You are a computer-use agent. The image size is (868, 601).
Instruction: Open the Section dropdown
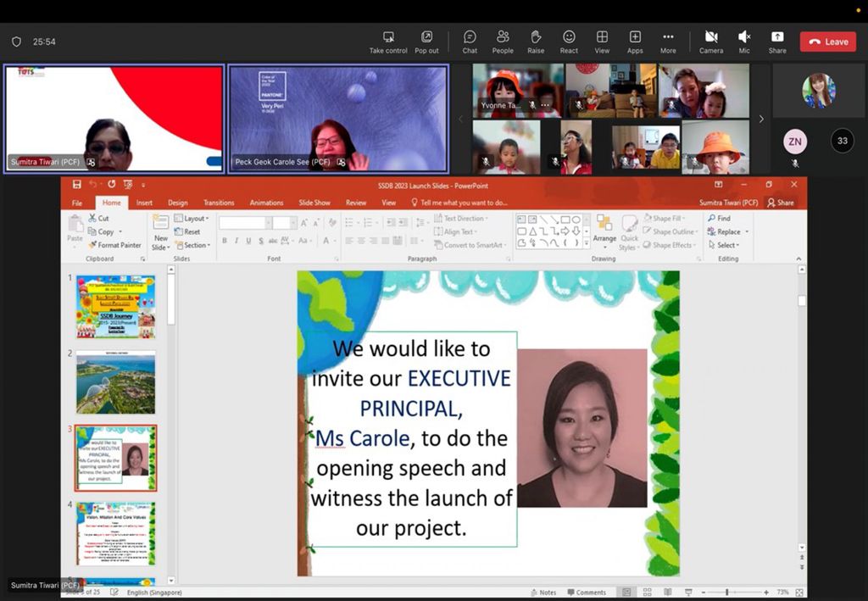tap(192, 245)
